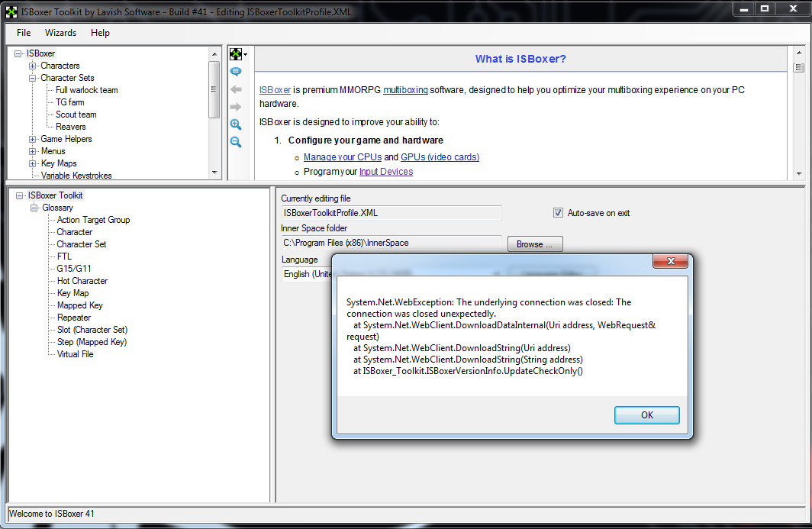Image resolution: width=812 pixels, height=529 pixels.
Task: Close the error dialog with red X
Action: click(x=670, y=261)
